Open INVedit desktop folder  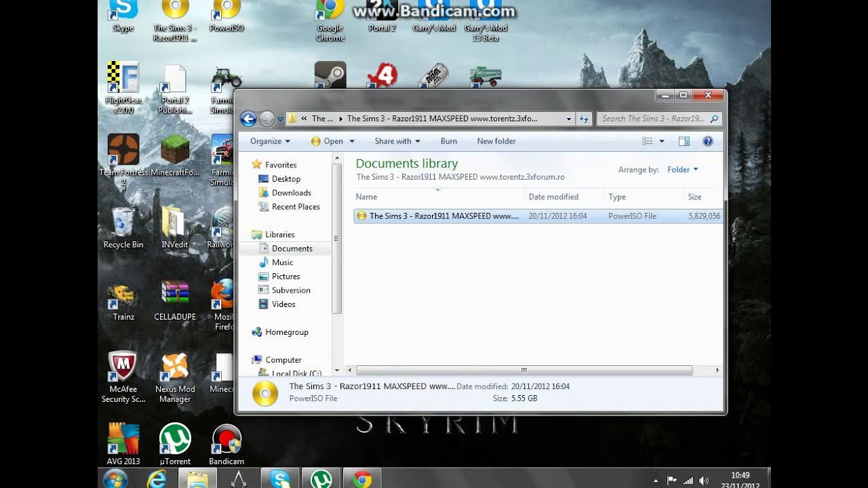175,228
